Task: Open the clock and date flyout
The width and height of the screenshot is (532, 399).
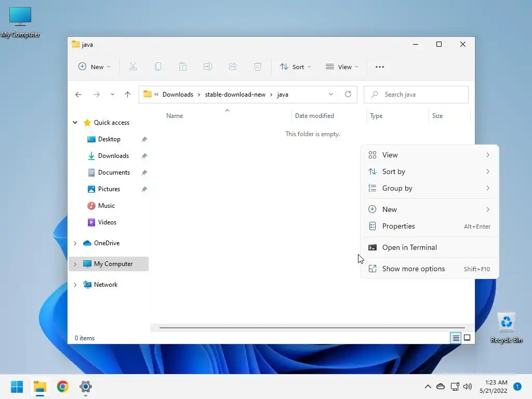Action: [x=494, y=387]
